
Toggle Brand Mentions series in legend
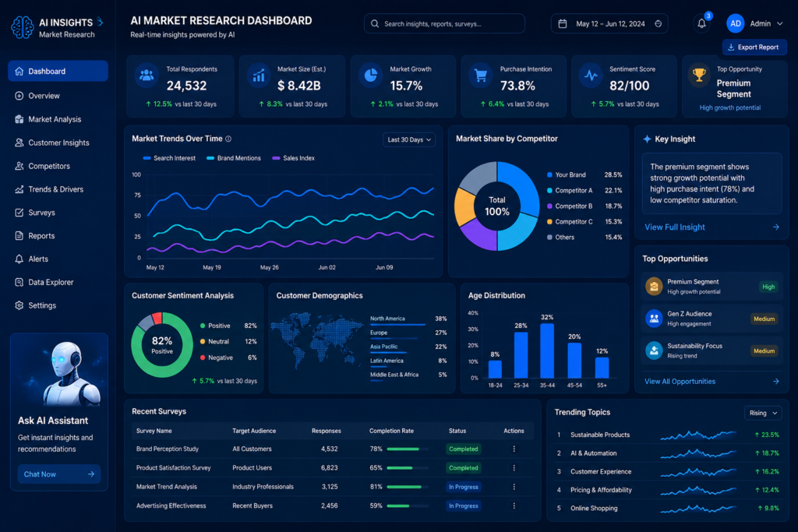tap(234, 158)
